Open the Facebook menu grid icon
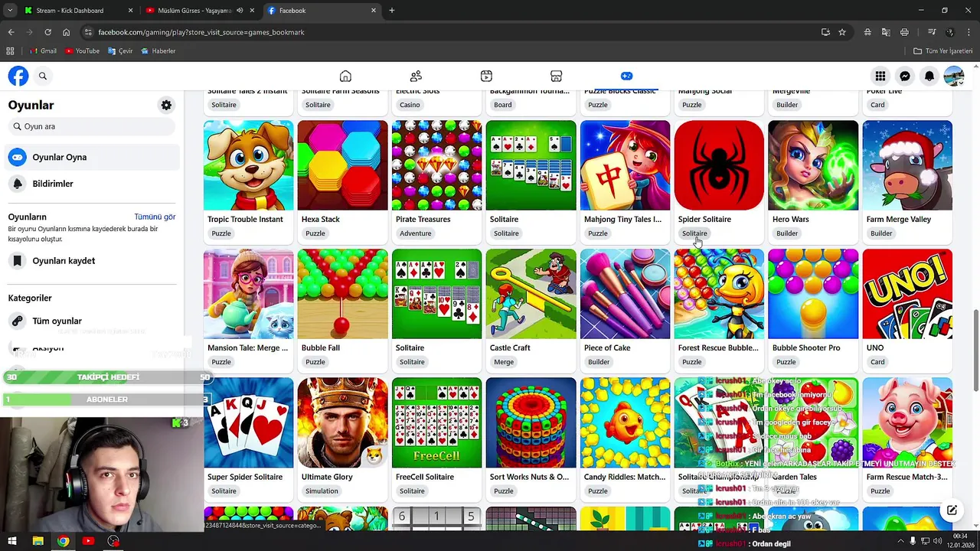This screenshot has width=980, height=551. (x=880, y=76)
